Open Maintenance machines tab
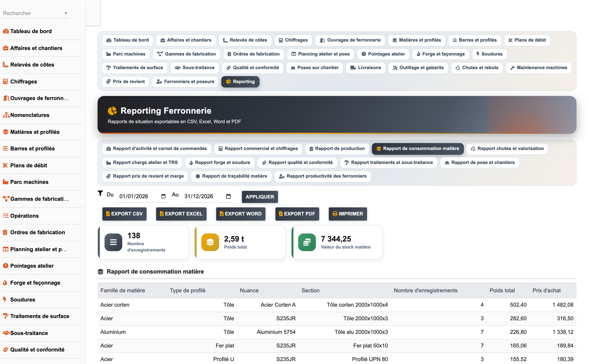Viewport: 589px width, 364px height. [x=538, y=68]
